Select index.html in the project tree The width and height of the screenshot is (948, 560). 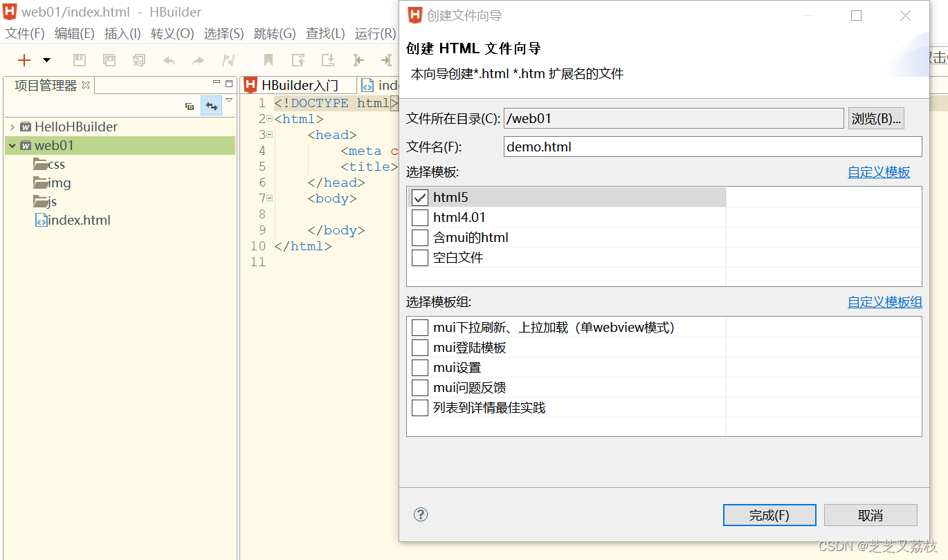[73, 221]
